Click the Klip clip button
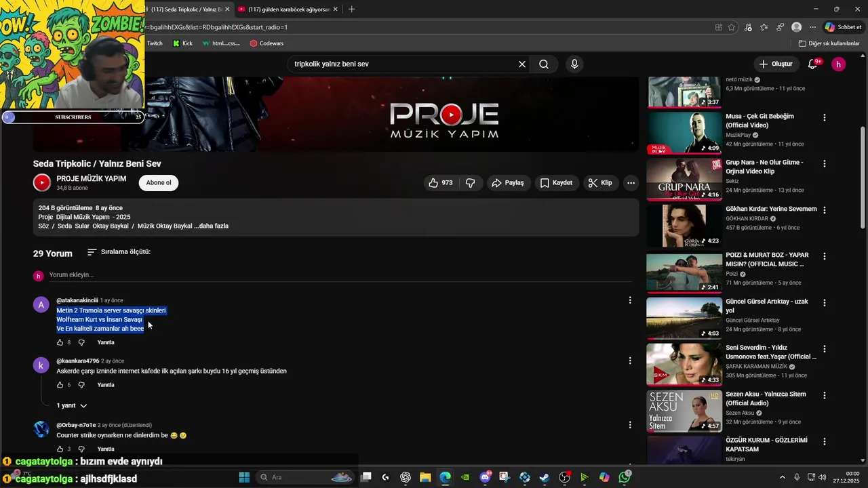 coord(600,183)
